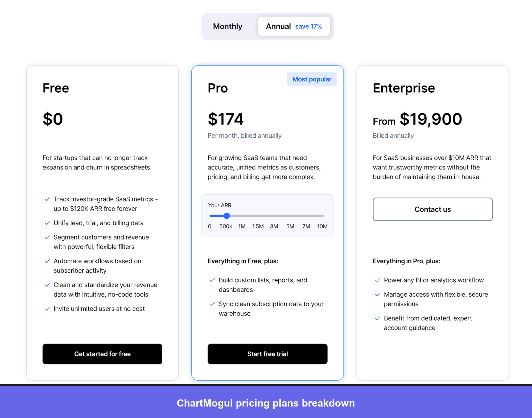Open the Pro plan heading

coord(218,88)
